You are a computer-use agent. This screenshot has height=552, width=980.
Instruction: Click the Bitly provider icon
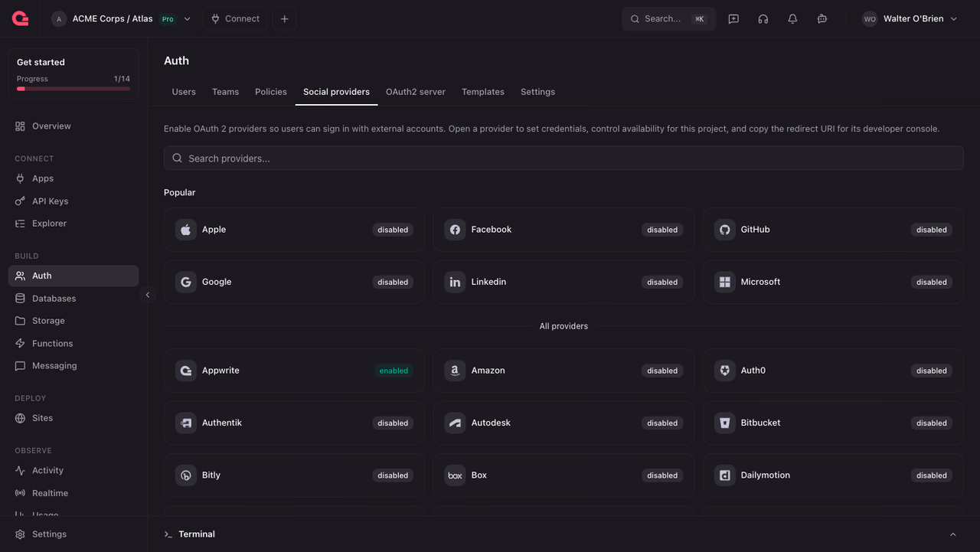point(186,475)
